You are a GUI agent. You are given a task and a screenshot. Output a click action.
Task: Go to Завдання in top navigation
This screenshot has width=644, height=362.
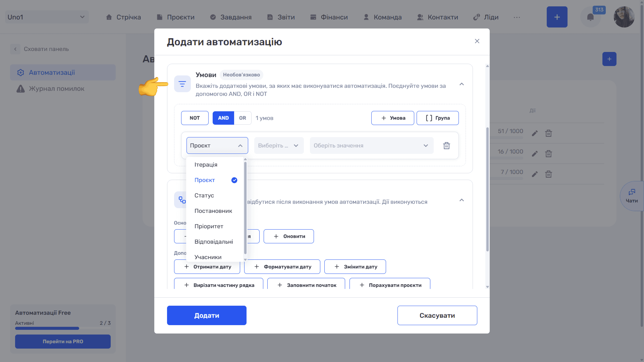point(231,17)
